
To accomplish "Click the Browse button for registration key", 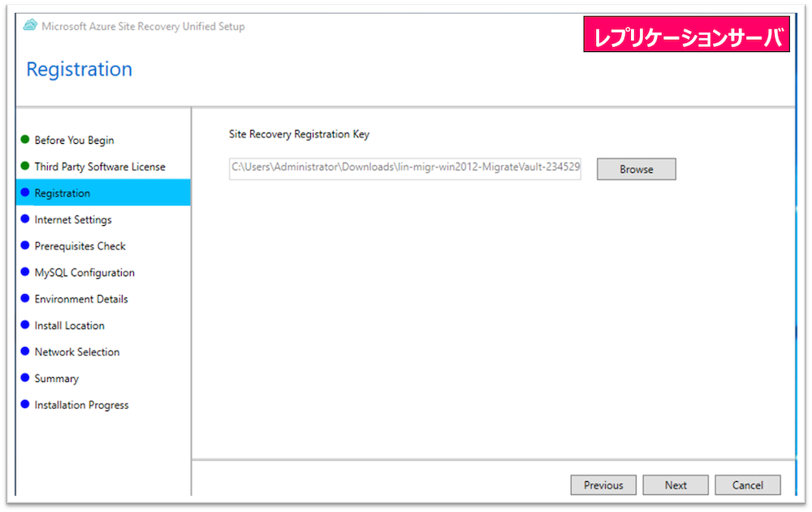I will click(636, 169).
